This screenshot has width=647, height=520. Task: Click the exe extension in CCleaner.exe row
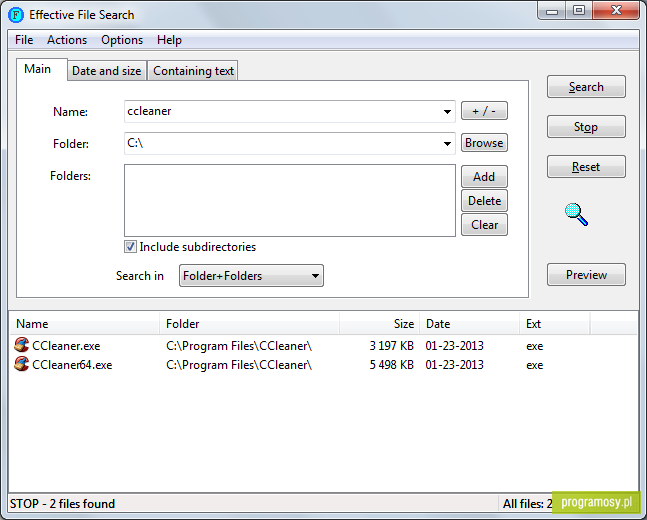(x=534, y=346)
